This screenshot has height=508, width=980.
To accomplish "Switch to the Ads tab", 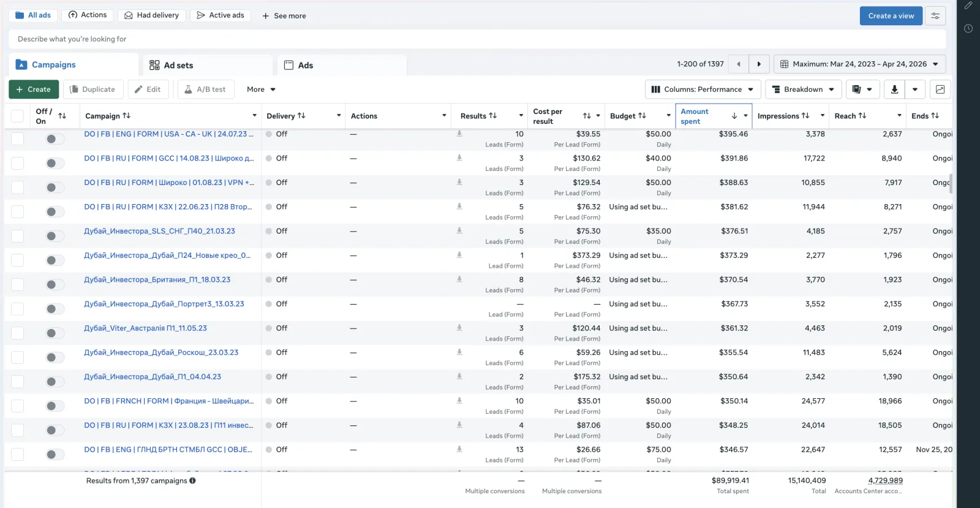I will coord(342,65).
